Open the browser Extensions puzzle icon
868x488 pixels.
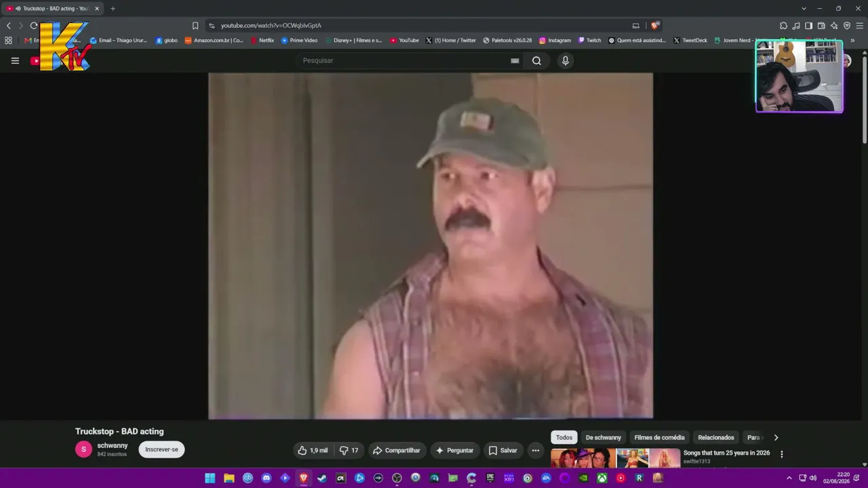point(783,26)
